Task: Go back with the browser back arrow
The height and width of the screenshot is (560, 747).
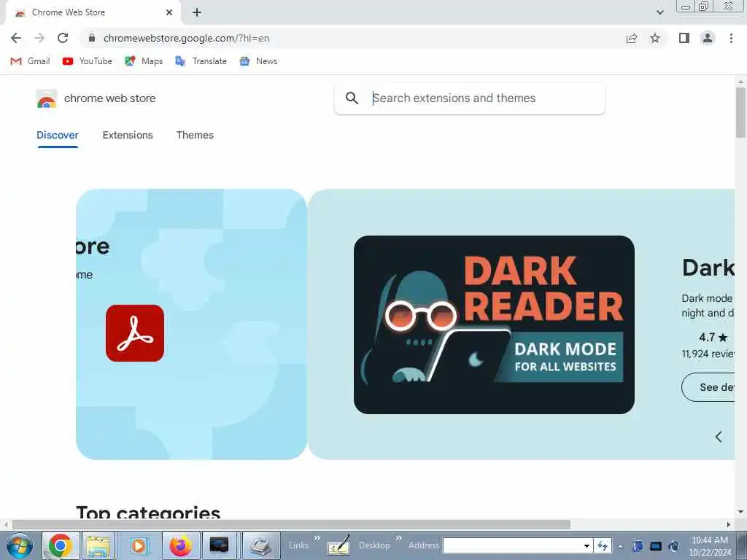Action: 16,38
